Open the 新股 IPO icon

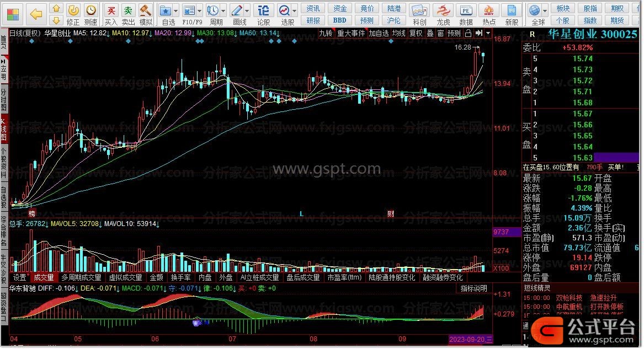click(512, 15)
